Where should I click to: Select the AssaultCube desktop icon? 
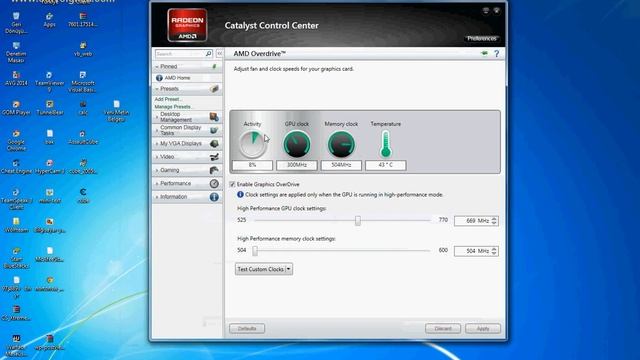tap(83, 137)
